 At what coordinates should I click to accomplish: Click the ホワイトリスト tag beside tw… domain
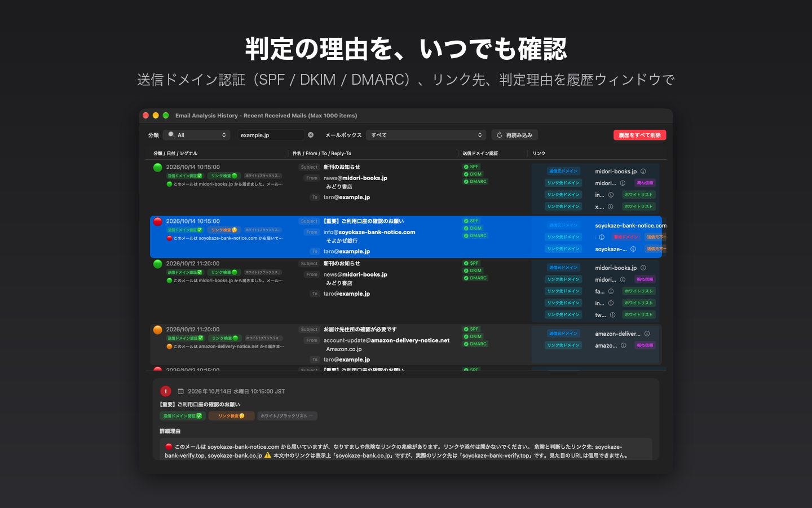(x=639, y=315)
